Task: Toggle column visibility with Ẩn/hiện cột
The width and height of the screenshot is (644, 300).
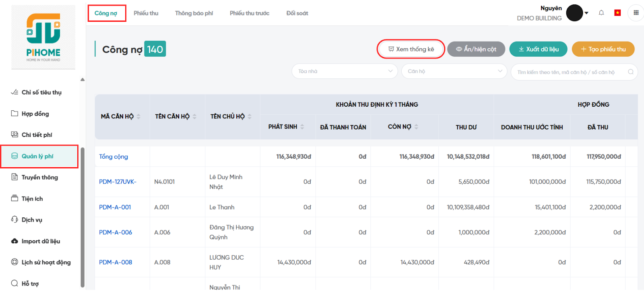Action: point(476,49)
